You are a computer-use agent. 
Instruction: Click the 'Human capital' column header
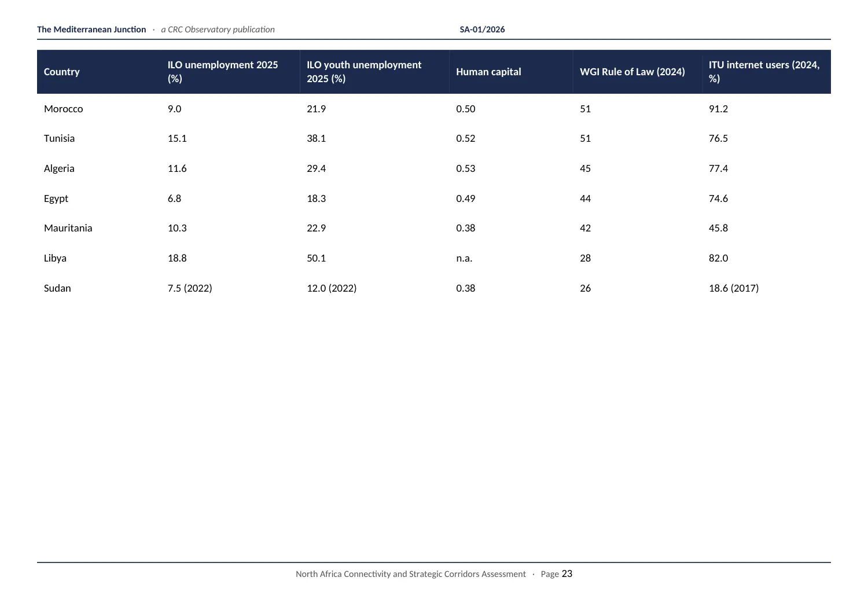tap(488, 72)
